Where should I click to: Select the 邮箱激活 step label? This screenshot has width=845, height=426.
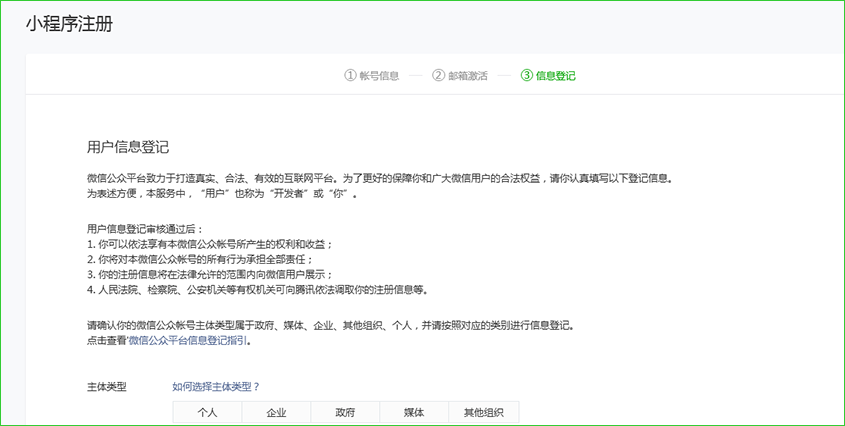coord(467,76)
